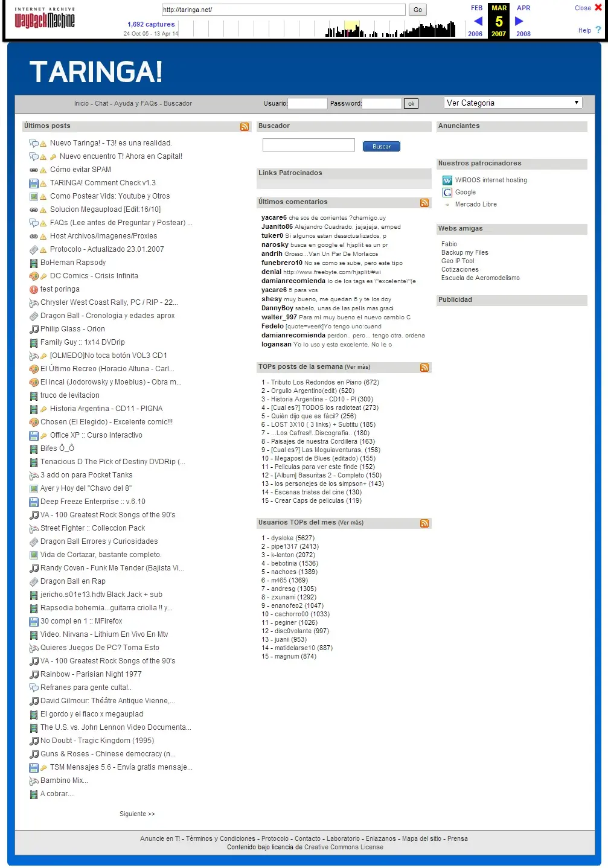Click the icon beside Dragon Ball en Rap
The width and height of the screenshot is (608, 868).
[x=34, y=582]
